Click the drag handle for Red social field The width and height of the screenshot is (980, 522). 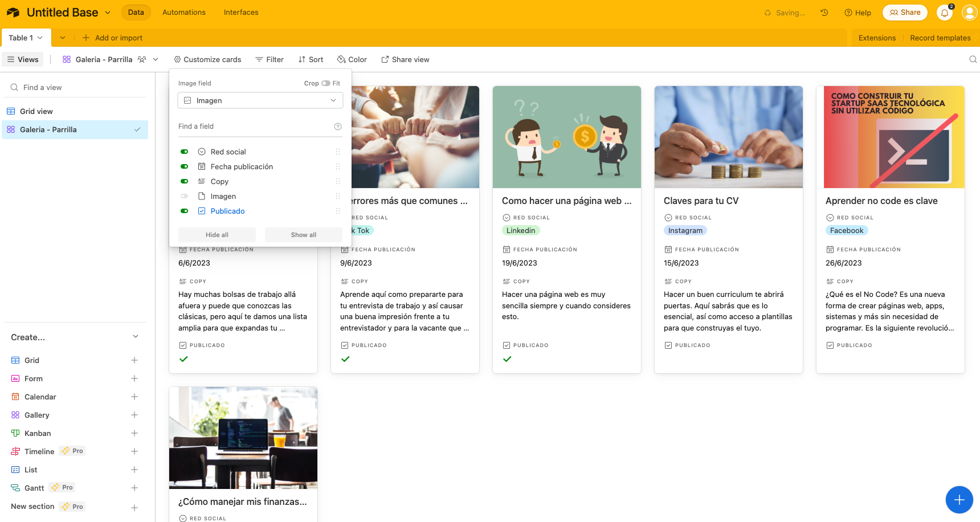[338, 152]
